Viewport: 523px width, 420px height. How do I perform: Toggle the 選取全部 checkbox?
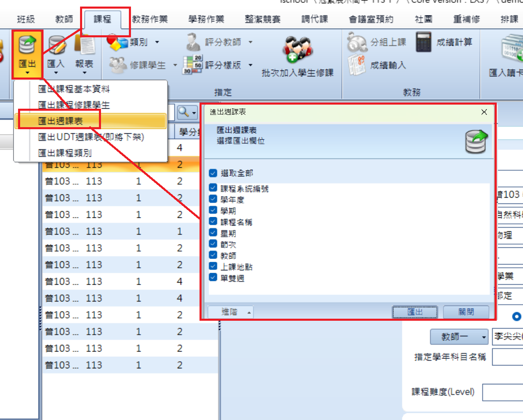(213, 173)
